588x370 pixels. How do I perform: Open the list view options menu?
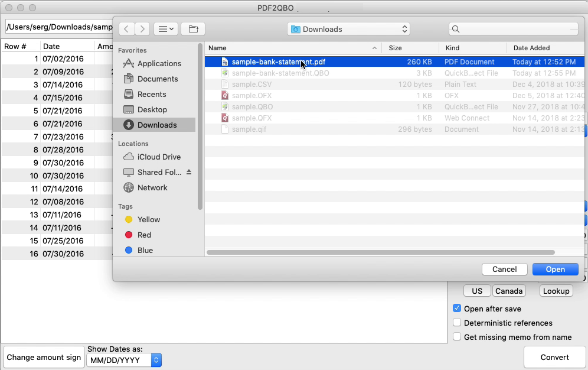pyautogui.click(x=166, y=29)
